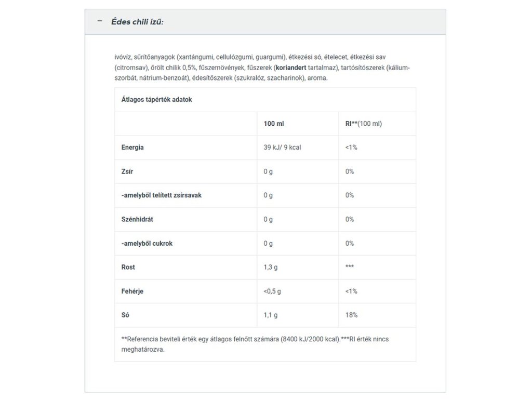Click the 'Fehérje' row label
This screenshot has height=399, width=532.
(133, 291)
